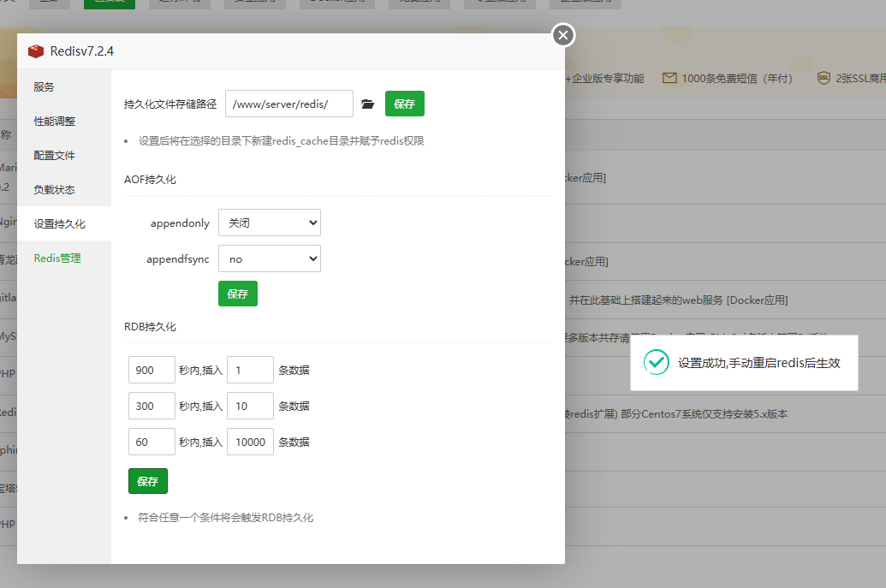Open the appendfsync dropdown
The height and width of the screenshot is (588, 886).
click(270, 258)
